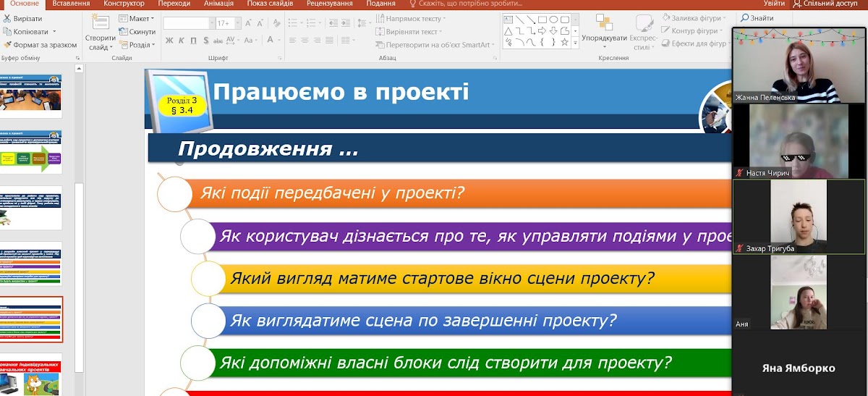Select the arrow line shape in gallery
Screen dimensions: 868x396
coord(531,19)
